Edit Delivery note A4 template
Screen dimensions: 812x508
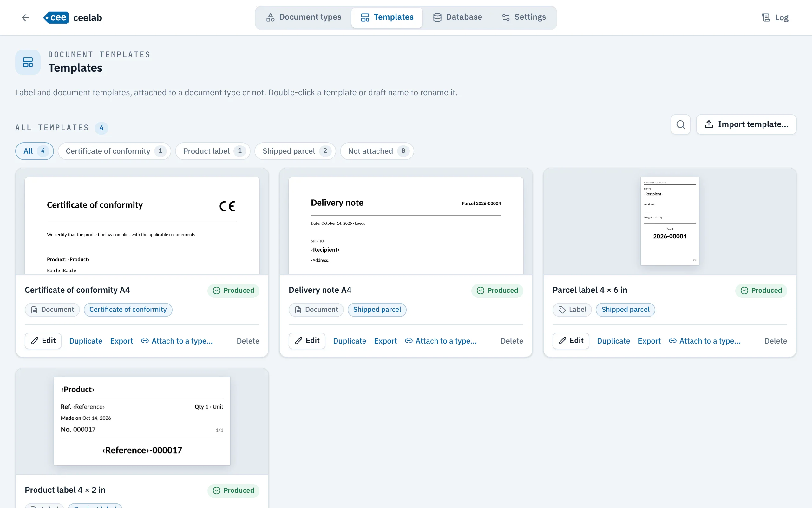(307, 341)
